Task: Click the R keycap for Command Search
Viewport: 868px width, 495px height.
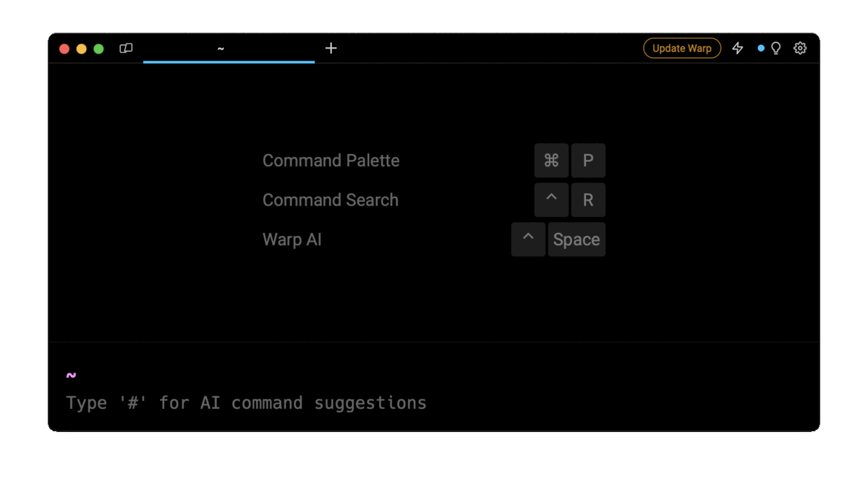Action: point(588,200)
